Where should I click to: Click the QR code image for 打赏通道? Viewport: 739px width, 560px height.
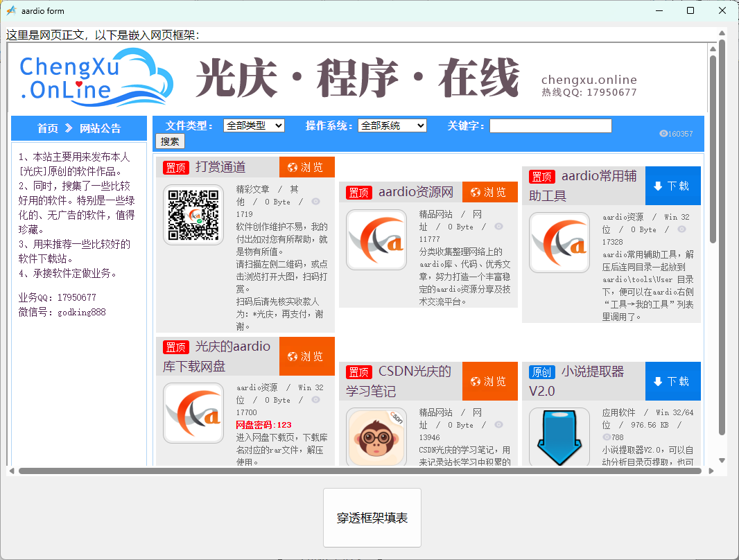point(193,215)
